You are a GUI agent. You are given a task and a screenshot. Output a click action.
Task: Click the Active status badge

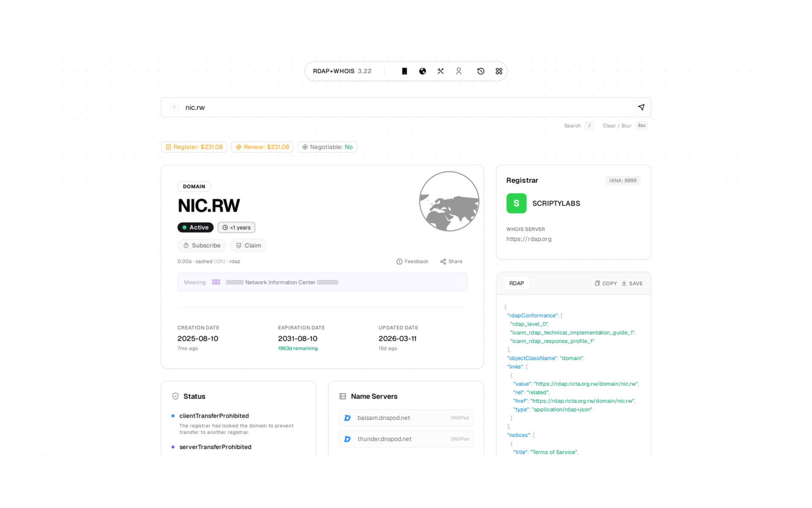pos(195,227)
